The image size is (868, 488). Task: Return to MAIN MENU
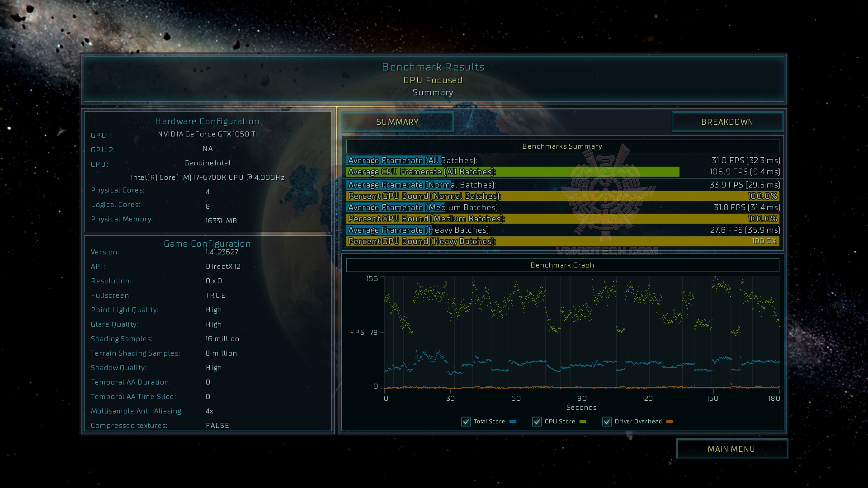coord(731,449)
